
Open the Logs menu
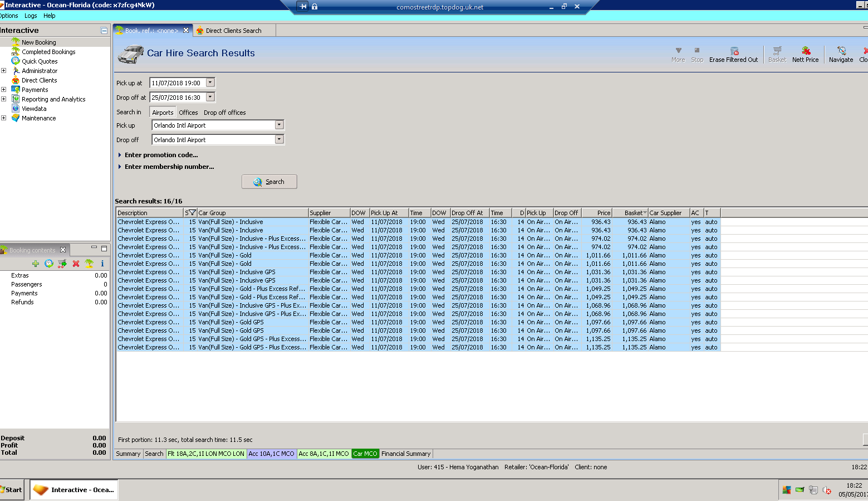31,16
